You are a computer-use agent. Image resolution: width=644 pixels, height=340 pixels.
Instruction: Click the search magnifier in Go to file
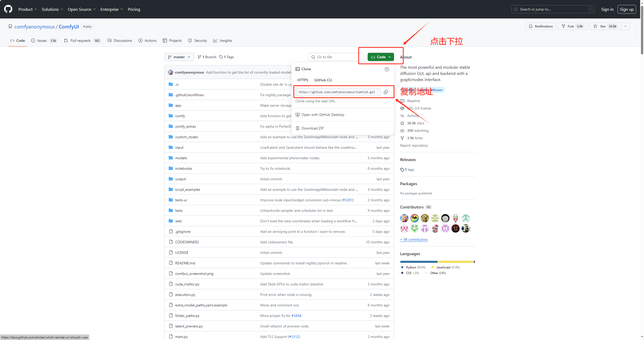click(x=313, y=57)
